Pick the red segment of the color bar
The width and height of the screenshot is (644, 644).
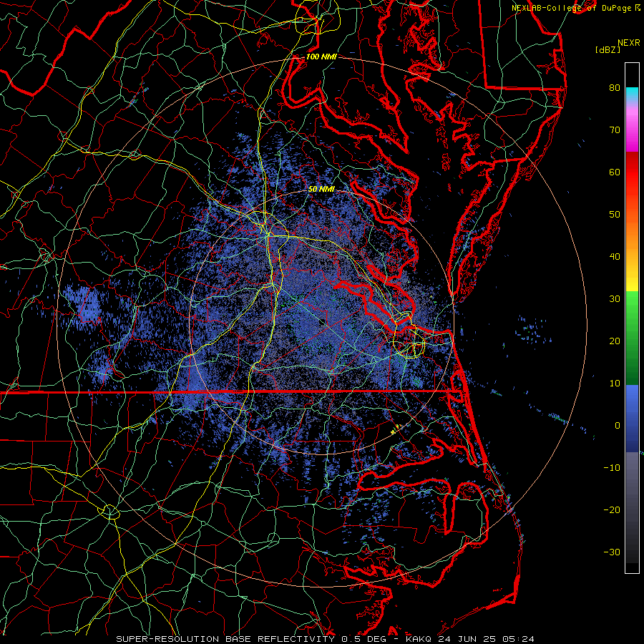632,172
